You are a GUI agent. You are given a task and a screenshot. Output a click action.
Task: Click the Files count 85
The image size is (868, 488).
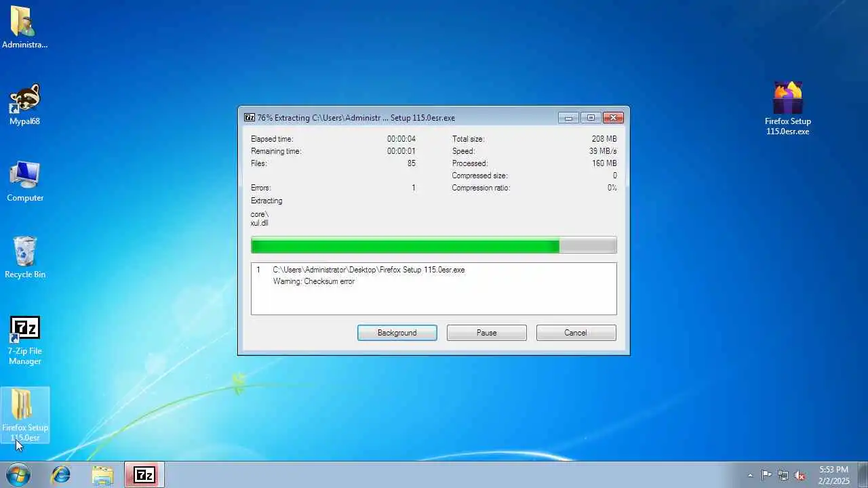coord(411,163)
